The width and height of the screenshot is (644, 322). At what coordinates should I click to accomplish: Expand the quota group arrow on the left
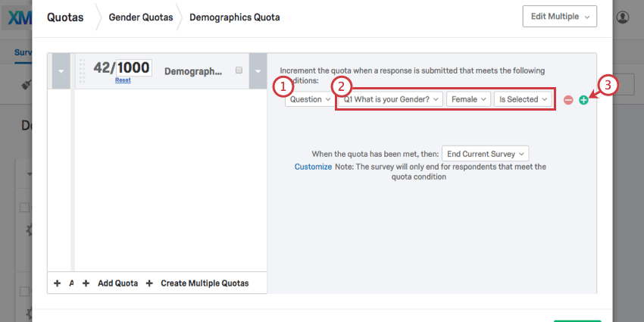coord(61,70)
